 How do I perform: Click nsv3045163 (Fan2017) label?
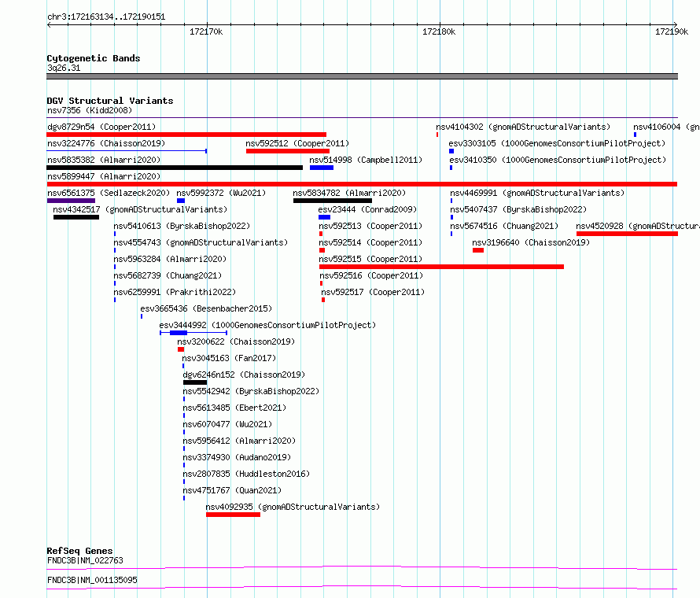pos(229,358)
